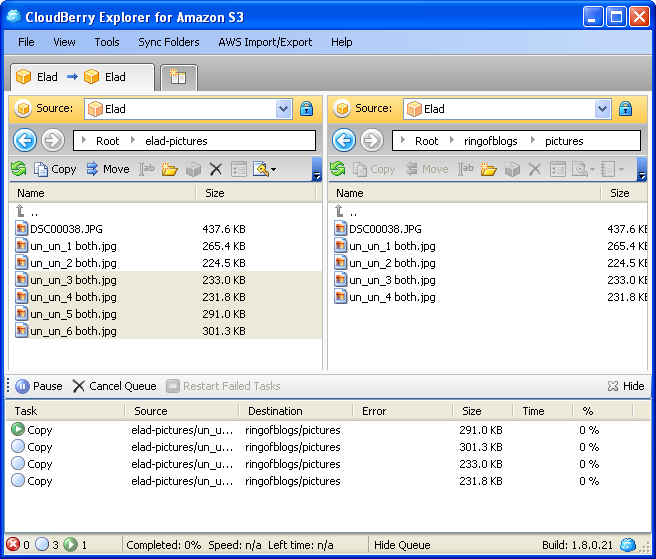Open properties icon in right toolbar
Viewport: 656px width, 559px height.
coord(558,169)
